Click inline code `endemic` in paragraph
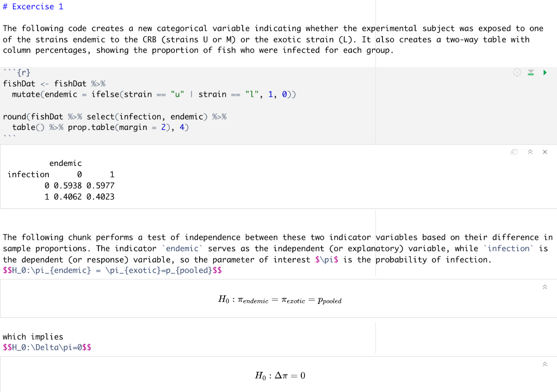The height and width of the screenshot is (392, 557). [182, 248]
